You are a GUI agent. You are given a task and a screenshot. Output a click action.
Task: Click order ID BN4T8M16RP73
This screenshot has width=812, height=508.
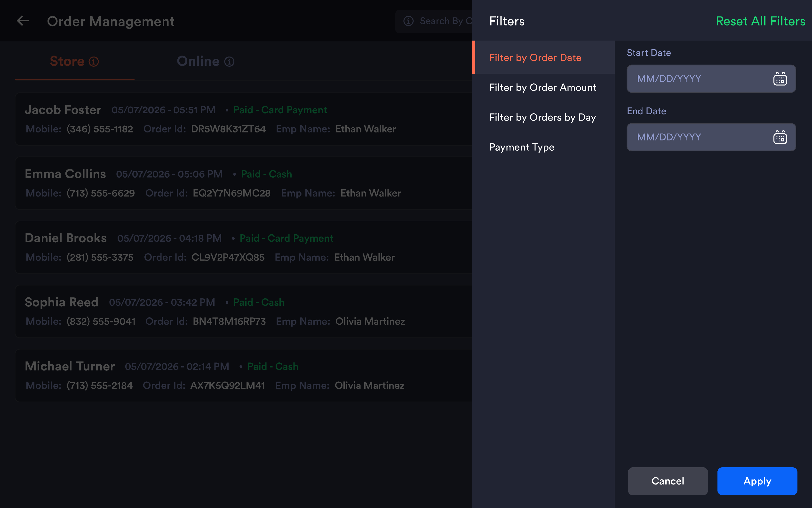coord(229,321)
